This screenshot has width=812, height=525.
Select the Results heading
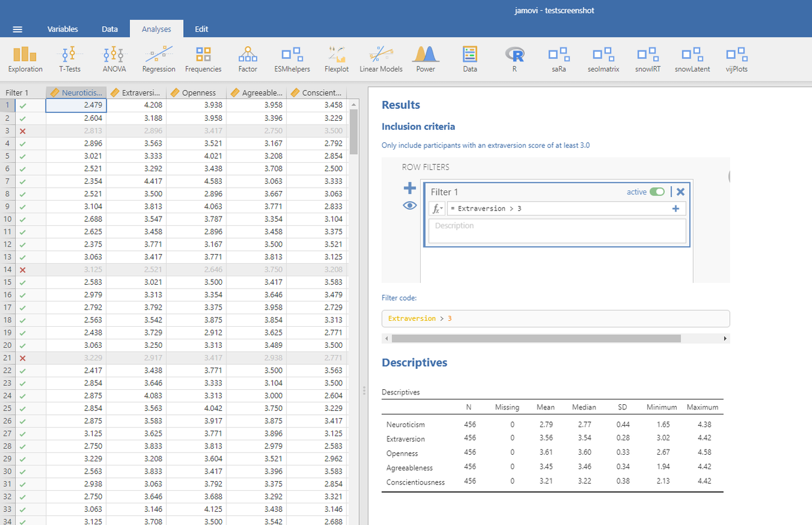[400, 105]
